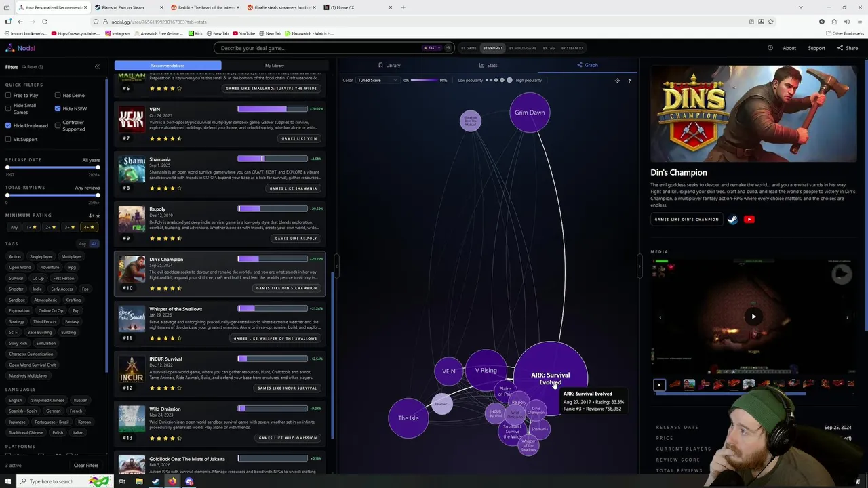The height and width of the screenshot is (488, 868).
Task: Open the Stats tab
Action: (x=488, y=66)
